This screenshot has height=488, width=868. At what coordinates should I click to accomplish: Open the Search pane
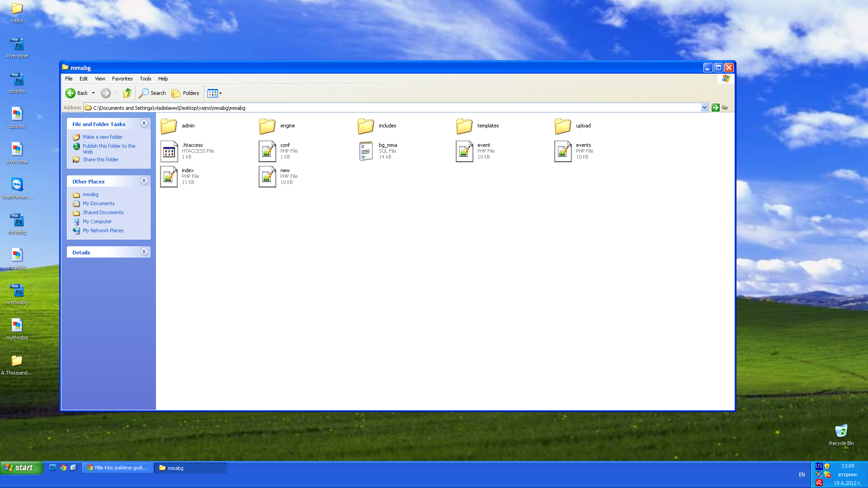152,93
